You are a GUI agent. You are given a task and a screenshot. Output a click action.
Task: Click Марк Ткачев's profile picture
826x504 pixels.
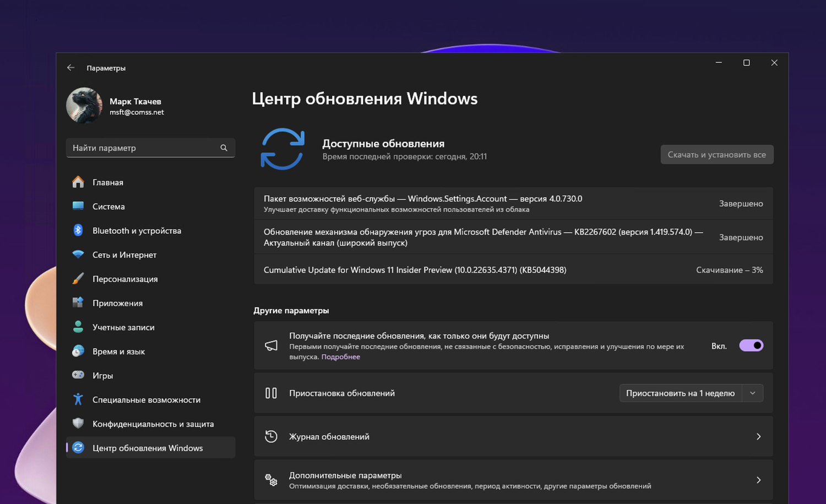click(x=84, y=106)
